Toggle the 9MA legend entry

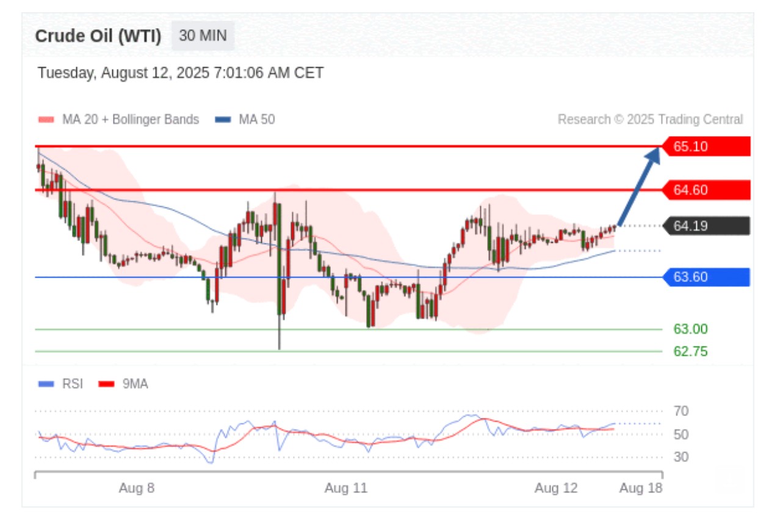[124, 384]
